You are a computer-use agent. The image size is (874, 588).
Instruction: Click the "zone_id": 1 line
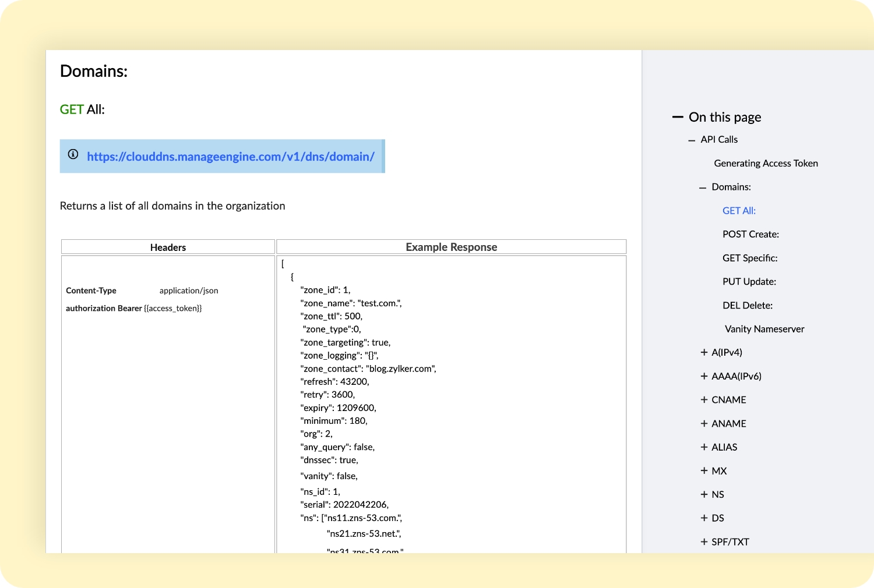(325, 290)
